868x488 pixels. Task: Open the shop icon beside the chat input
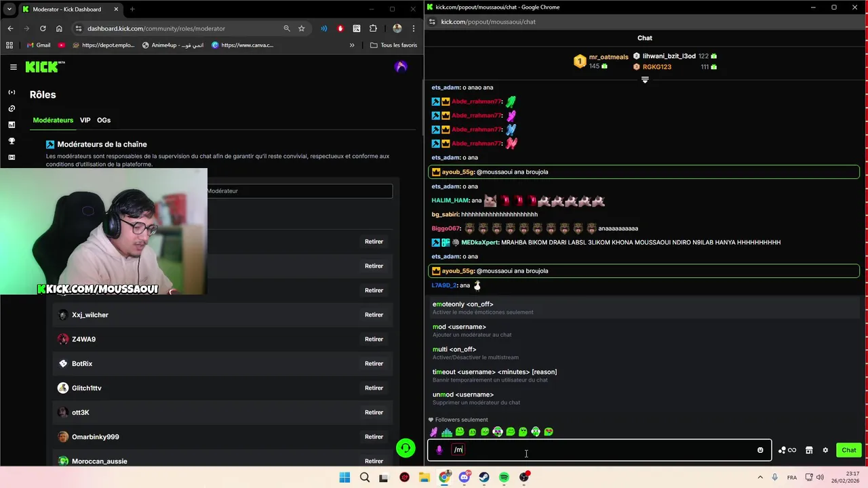tap(809, 450)
